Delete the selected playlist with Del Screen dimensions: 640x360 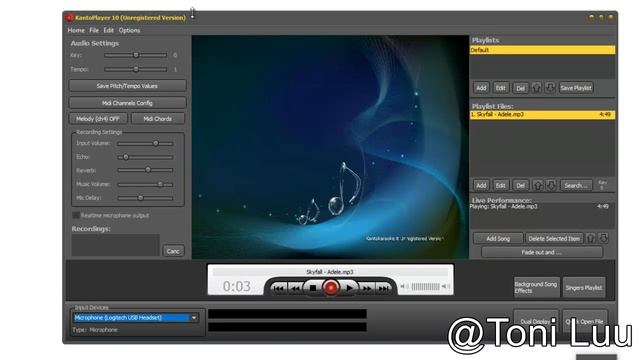520,88
